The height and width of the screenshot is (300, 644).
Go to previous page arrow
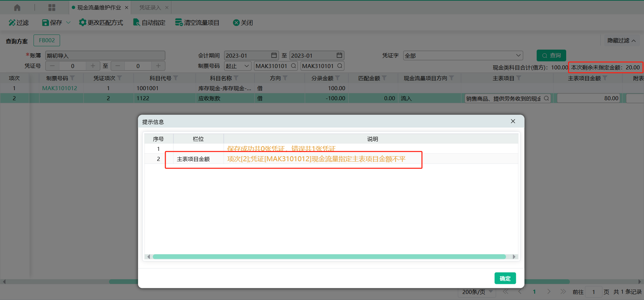pos(520,292)
